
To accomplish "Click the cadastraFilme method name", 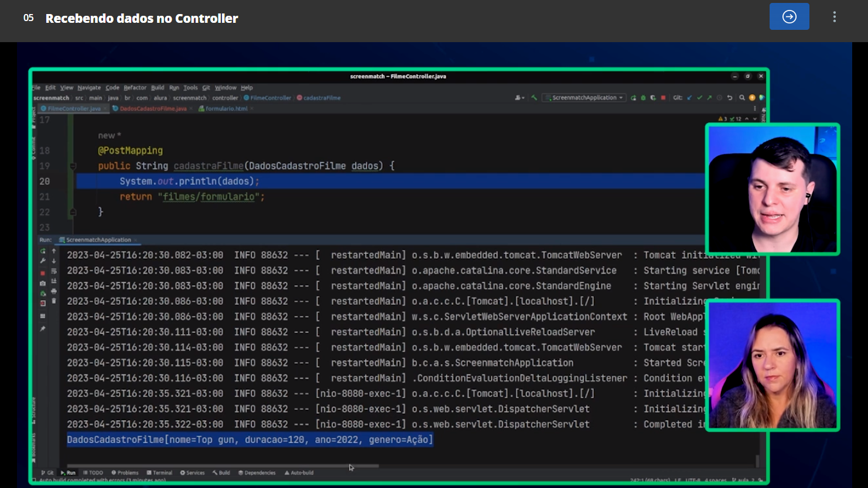I will (209, 166).
